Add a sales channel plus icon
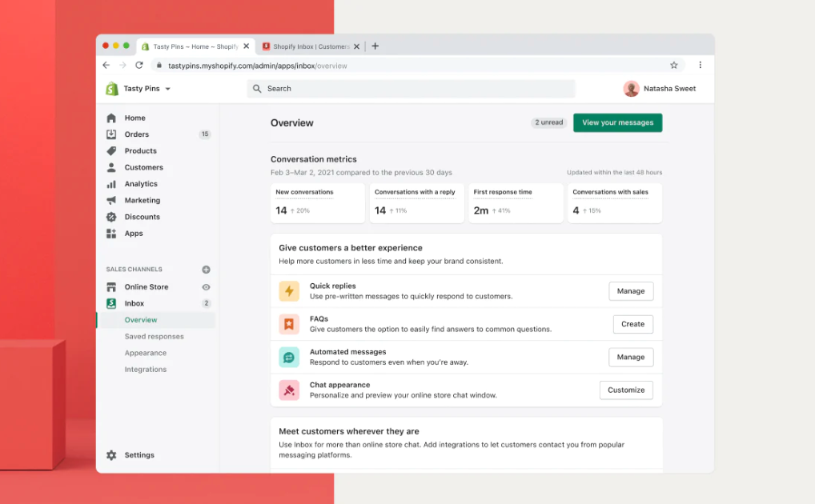 (206, 269)
